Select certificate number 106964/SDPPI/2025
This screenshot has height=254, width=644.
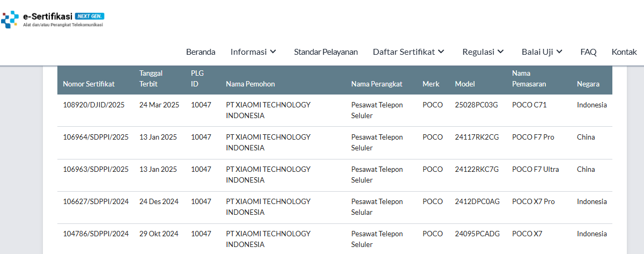tap(96, 137)
